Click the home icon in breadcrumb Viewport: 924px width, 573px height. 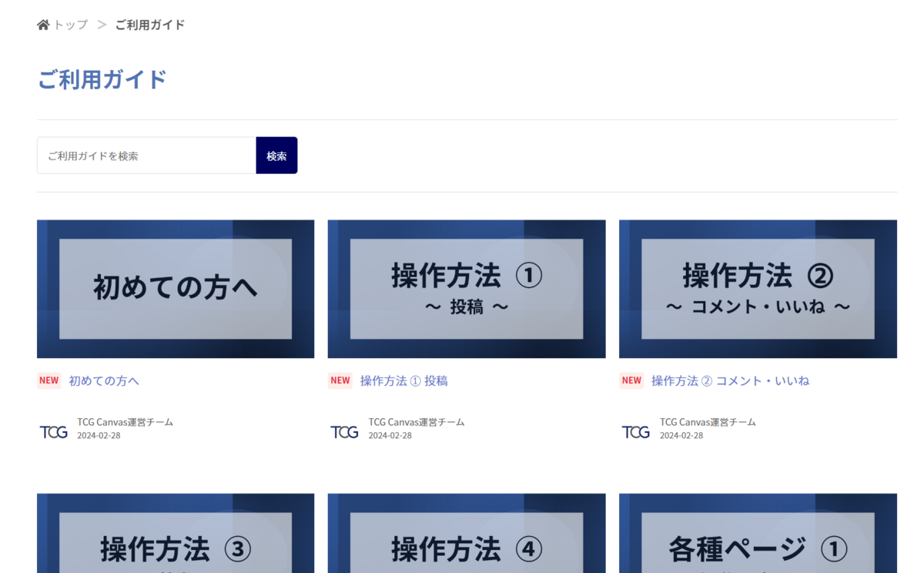click(x=43, y=25)
